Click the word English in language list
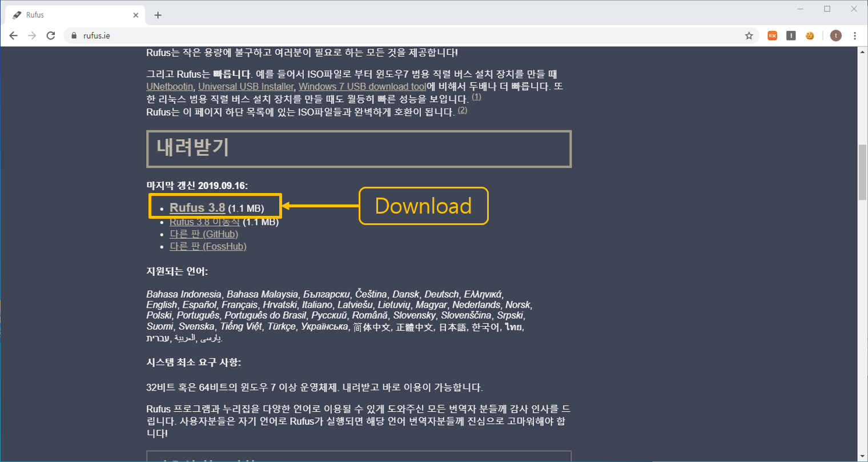Image resolution: width=868 pixels, height=462 pixels. pos(162,305)
